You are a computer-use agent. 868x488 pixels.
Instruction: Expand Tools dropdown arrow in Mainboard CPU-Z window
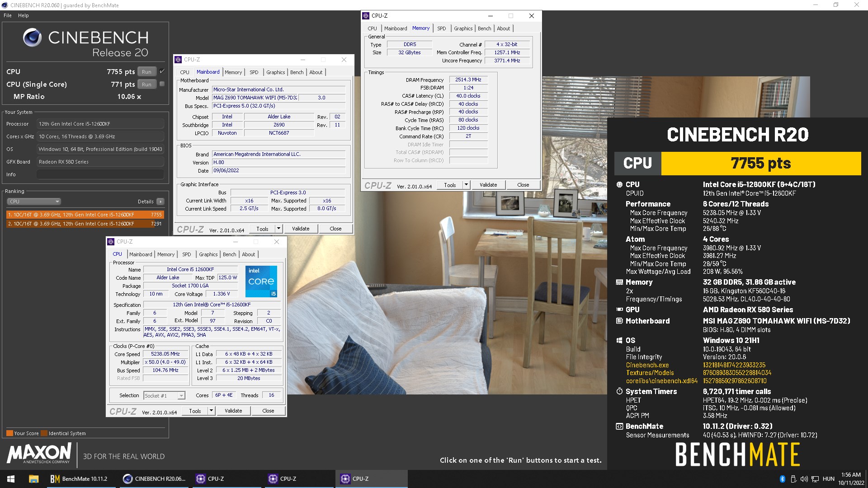pyautogui.click(x=279, y=229)
